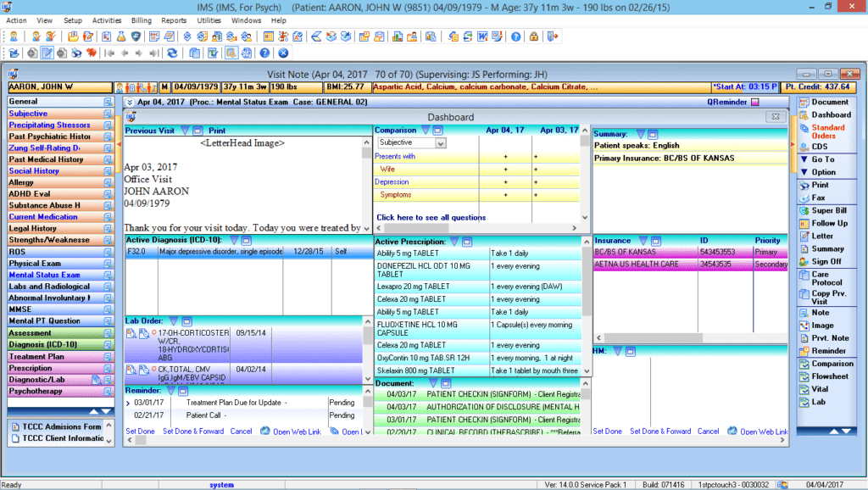Click the maximize icon beside Active Prescription header

click(467, 242)
